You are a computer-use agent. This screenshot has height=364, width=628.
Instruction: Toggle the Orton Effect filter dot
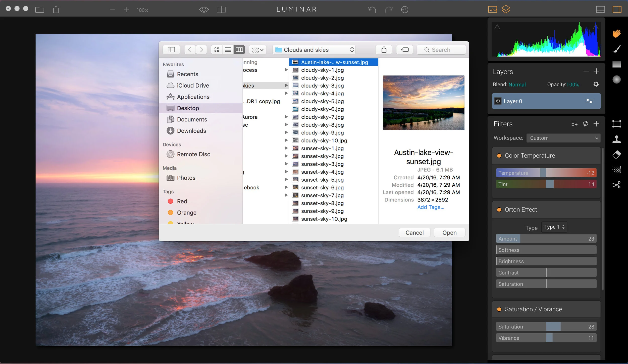(x=499, y=209)
